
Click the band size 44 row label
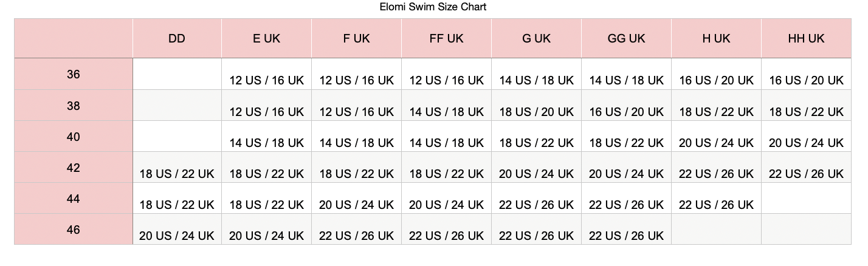tap(73, 199)
